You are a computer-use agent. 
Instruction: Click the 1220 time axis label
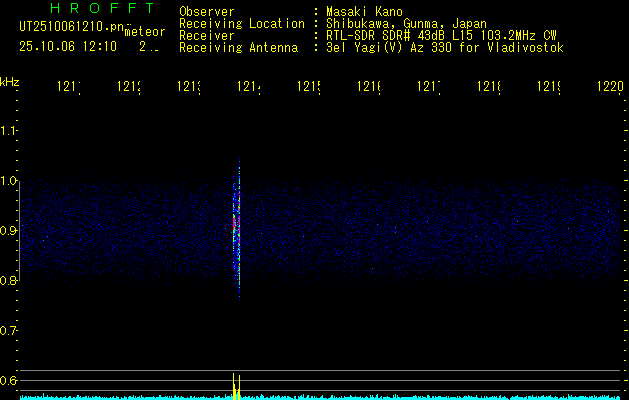(x=609, y=87)
